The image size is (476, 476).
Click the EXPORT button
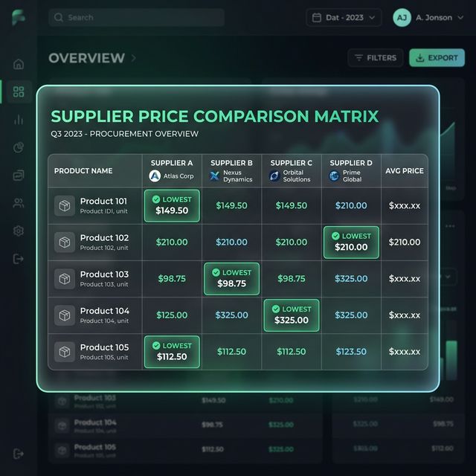(x=437, y=58)
